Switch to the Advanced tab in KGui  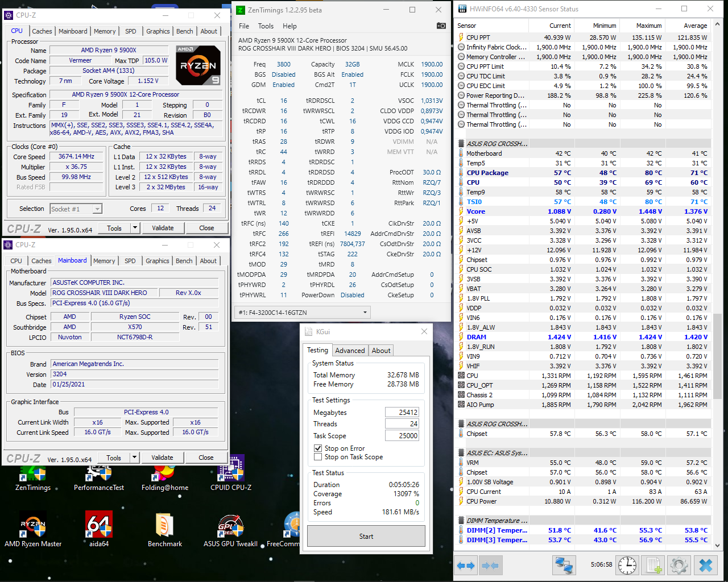pyautogui.click(x=350, y=350)
